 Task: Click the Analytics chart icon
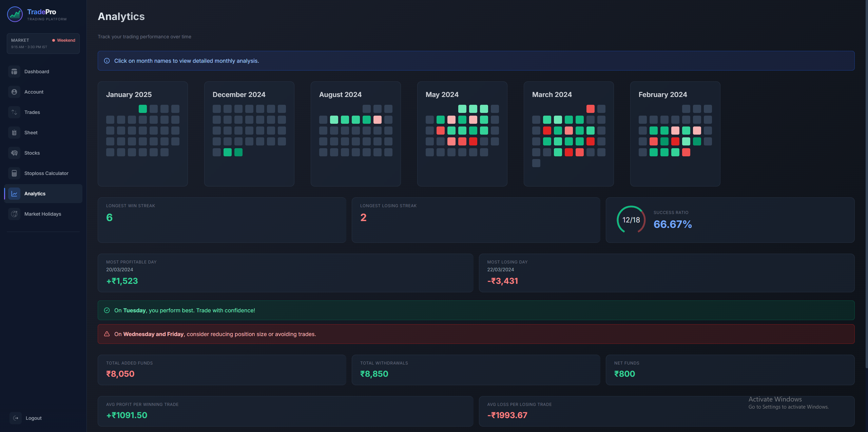pos(14,194)
